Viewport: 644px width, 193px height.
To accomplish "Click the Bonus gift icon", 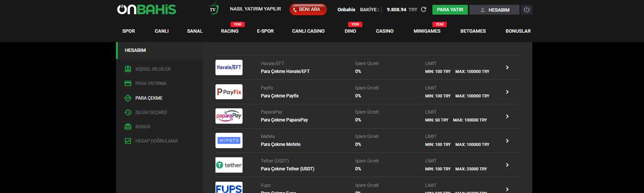I will pos(128,127).
